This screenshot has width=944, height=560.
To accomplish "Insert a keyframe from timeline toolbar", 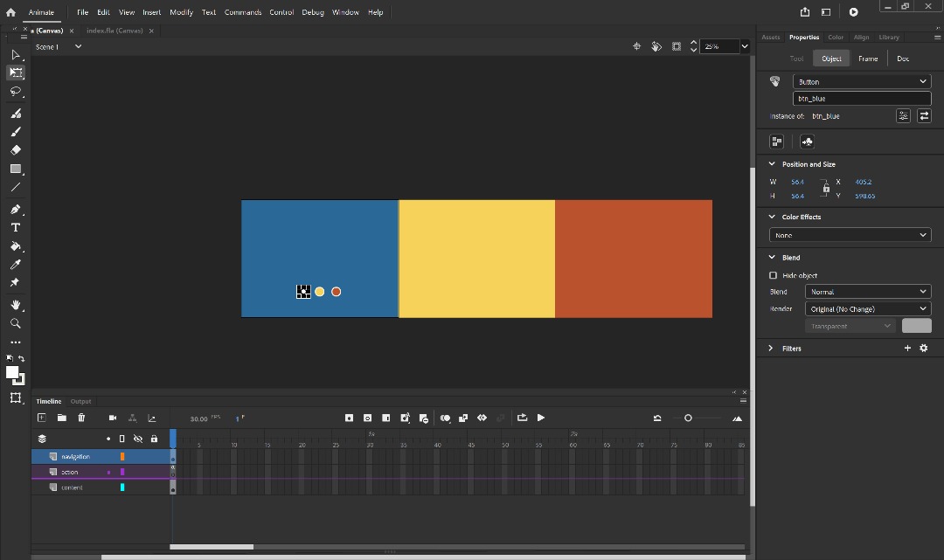I will tap(349, 418).
